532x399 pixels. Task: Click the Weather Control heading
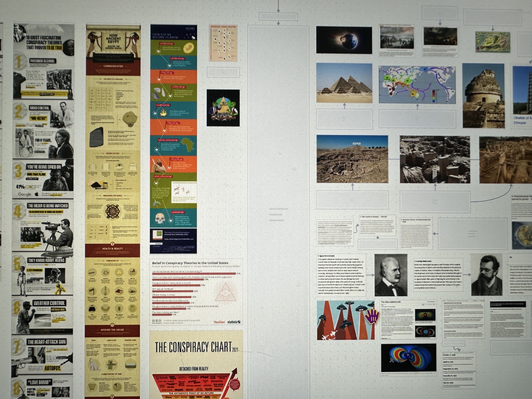point(49,303)
